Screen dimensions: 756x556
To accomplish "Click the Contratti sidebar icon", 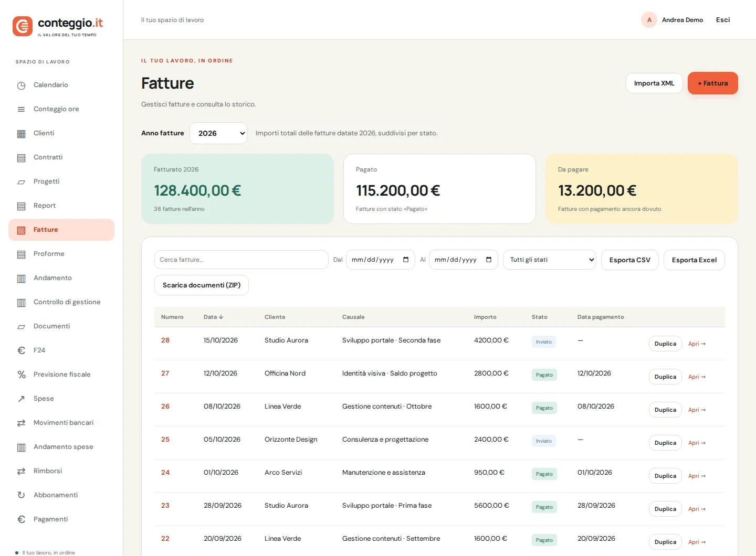I will (x=21, y=158).
